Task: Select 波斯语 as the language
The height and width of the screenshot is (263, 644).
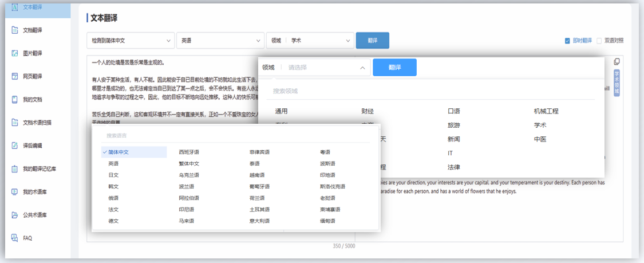Action: 328,163
